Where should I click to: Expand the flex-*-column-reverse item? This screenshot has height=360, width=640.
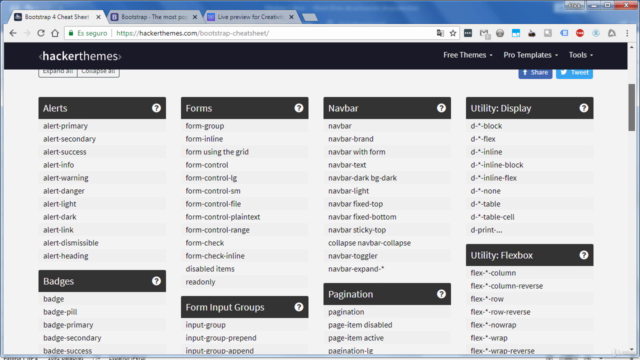529,286
